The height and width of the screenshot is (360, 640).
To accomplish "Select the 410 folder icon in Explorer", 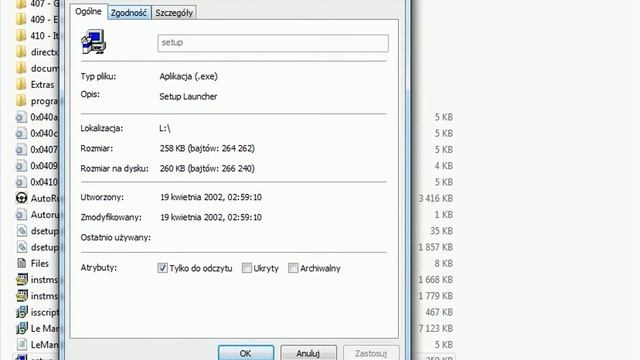I will [21, 36].
